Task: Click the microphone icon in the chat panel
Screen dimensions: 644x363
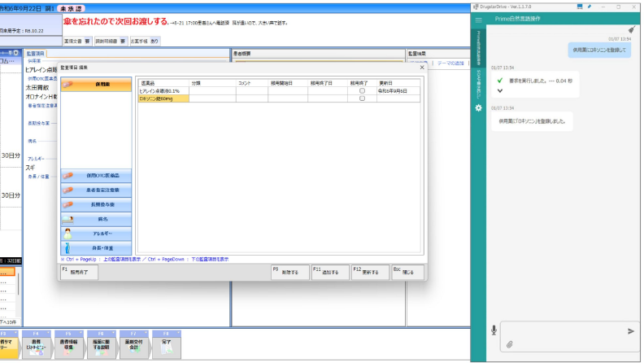Action: pos(493,330)
